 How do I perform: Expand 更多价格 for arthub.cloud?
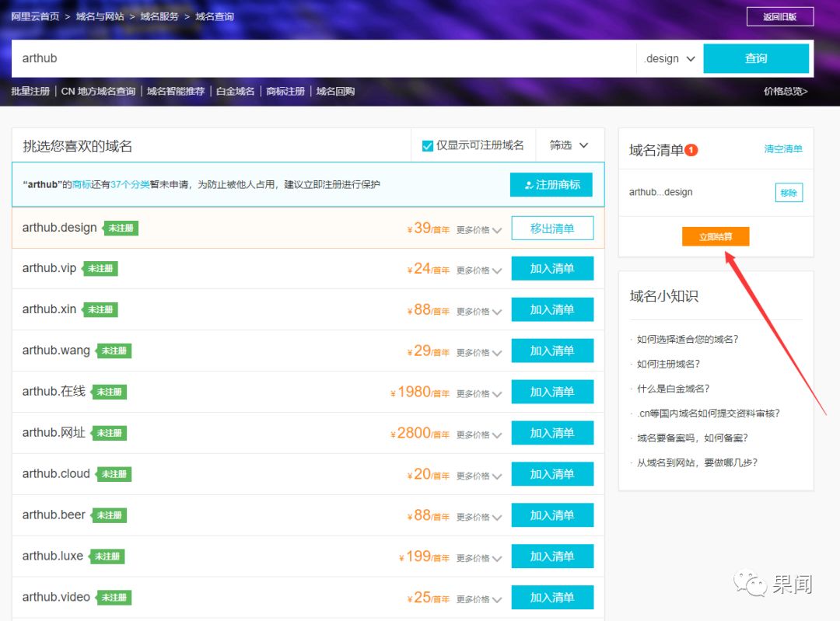click(479, 476)
